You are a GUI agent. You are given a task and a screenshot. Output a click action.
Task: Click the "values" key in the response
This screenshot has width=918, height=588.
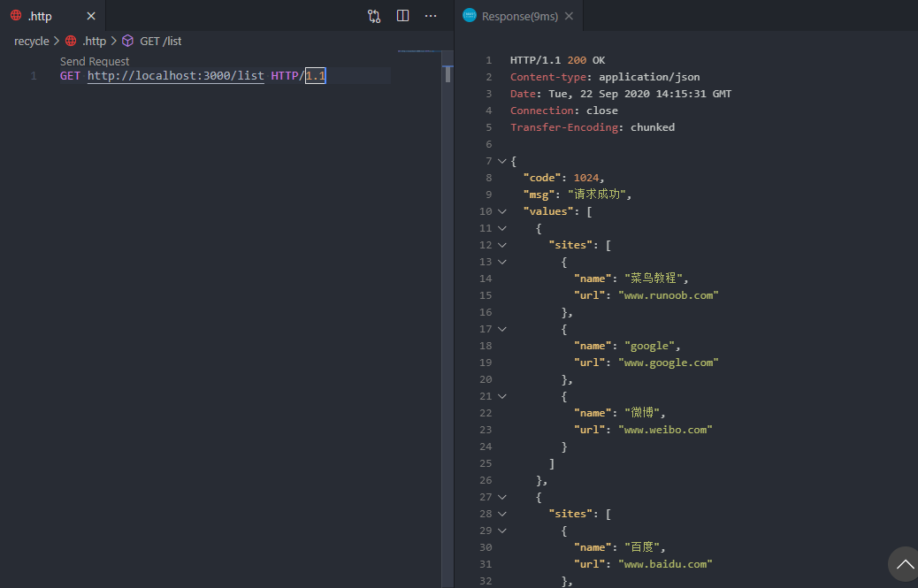coord(548,211)
